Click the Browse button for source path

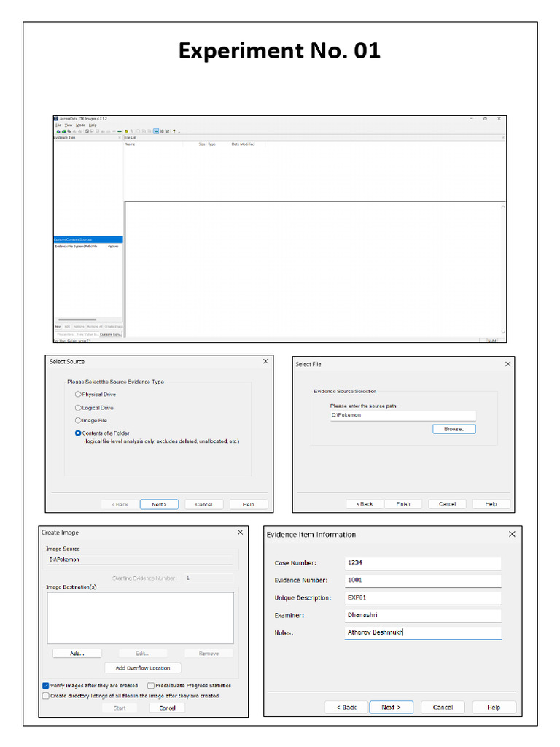pyautogui.click(x=454, y=429)
